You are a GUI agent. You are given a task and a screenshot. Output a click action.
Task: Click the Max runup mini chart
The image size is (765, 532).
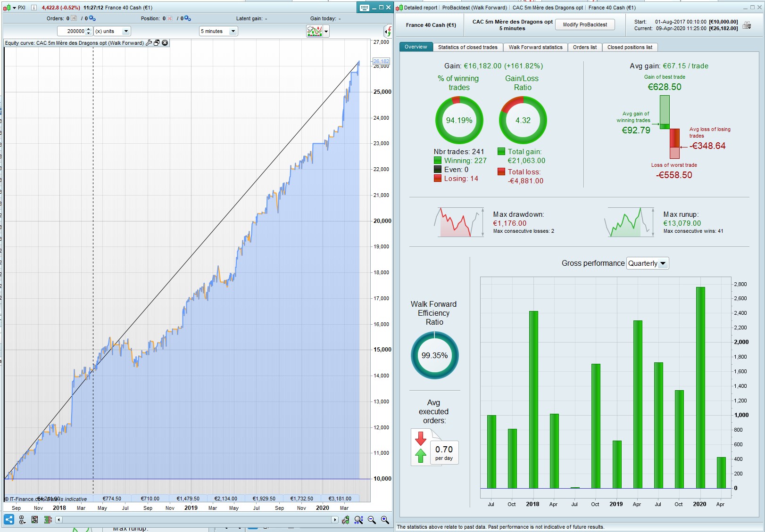click(x=629, y=222)
